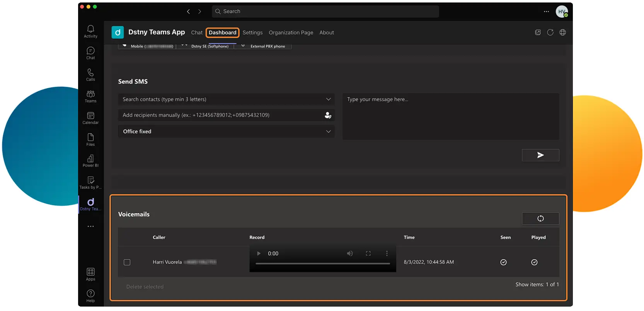Click the Played column header
The width and height of the screenshot is (644, 311).
538,238
